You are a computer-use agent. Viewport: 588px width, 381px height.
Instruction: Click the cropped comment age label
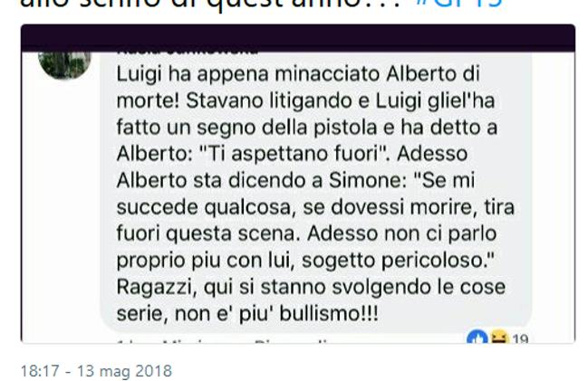[122, 341]
